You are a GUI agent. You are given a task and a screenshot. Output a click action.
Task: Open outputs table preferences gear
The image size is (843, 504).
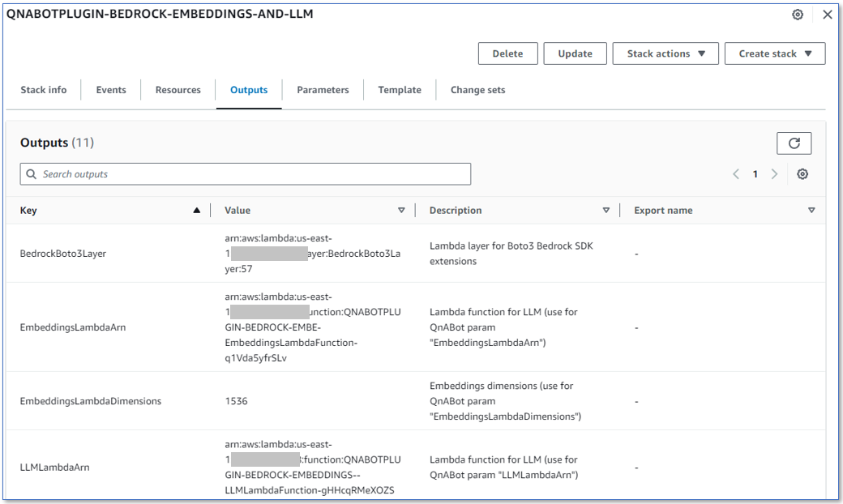click(x=802, y=174)
